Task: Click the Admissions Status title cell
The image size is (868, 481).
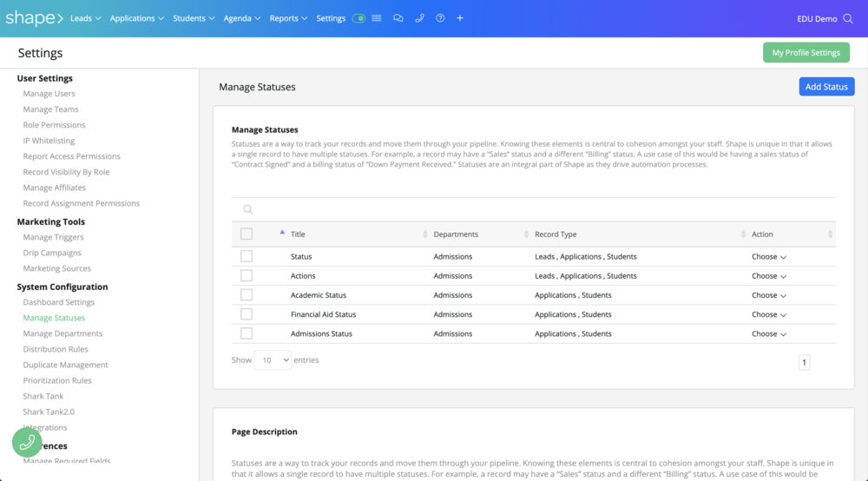Action: 321,333
